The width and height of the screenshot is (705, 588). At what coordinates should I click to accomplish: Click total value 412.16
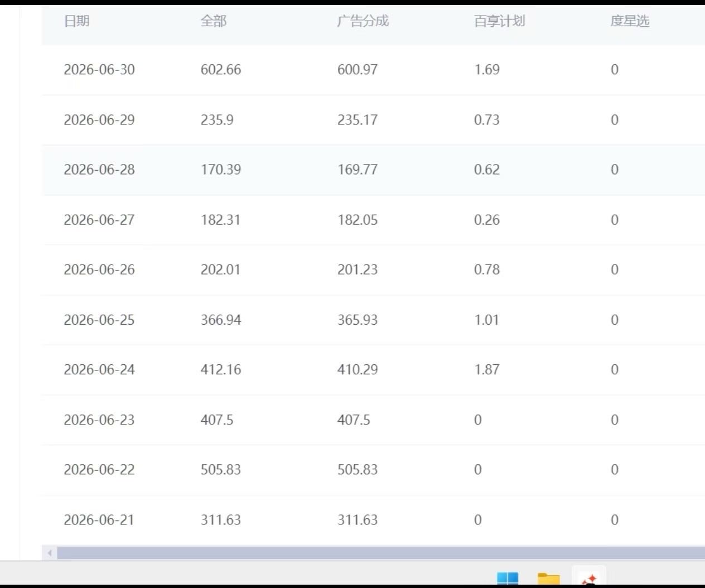(x=221, y=369)
